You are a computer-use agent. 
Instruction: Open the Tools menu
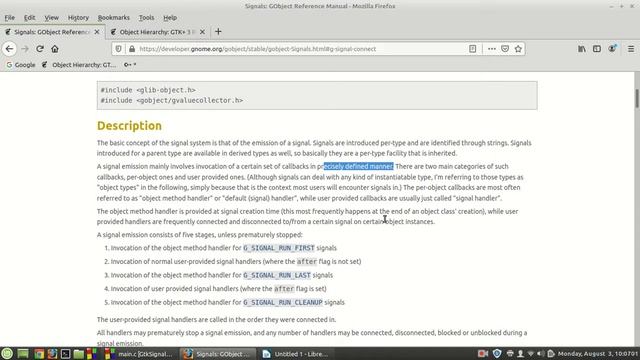coord(146,18)
